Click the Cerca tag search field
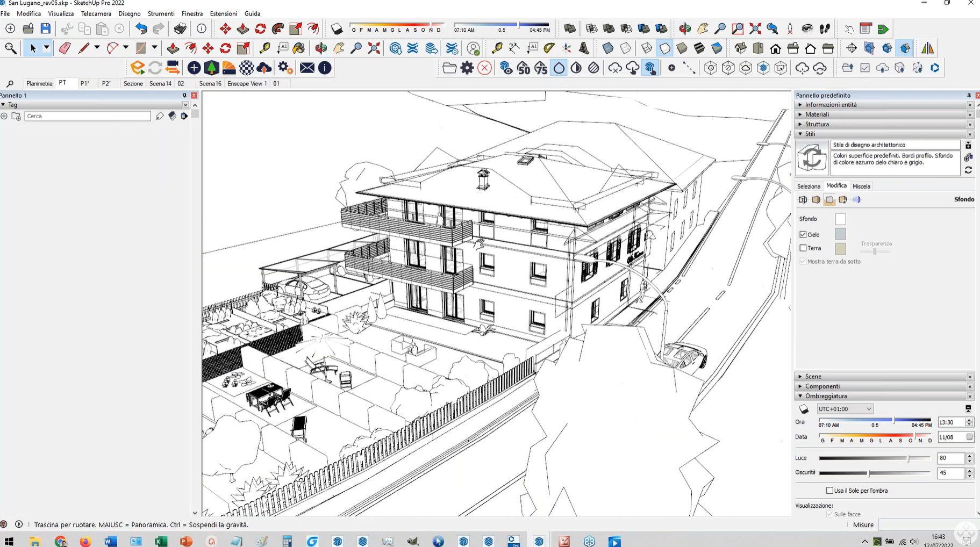Viewport: 980px width, 547px height. (88, 116)
